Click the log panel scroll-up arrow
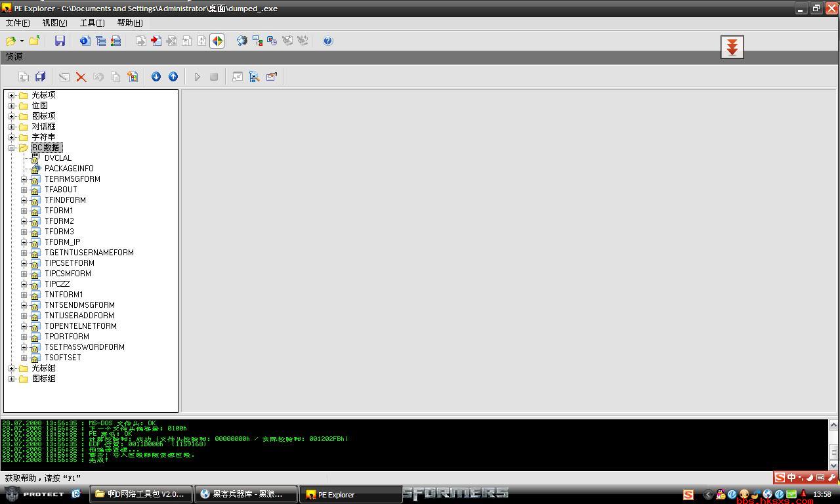Screen dimensions: 840x504 click(833, 425)
